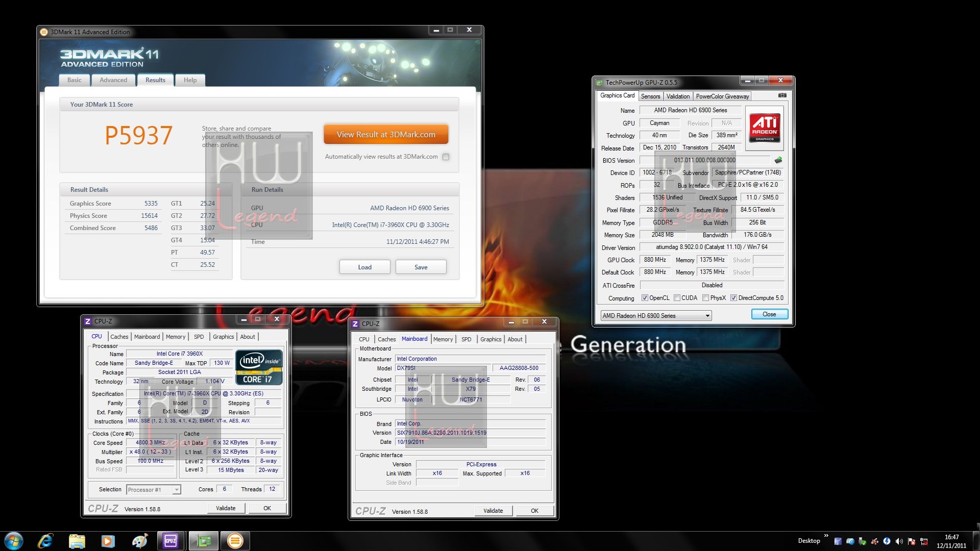Viewport: 980px width, 551px height.
Task: Open Graphics tab in the right CPU-Z window
Action: tap(491, 339)
